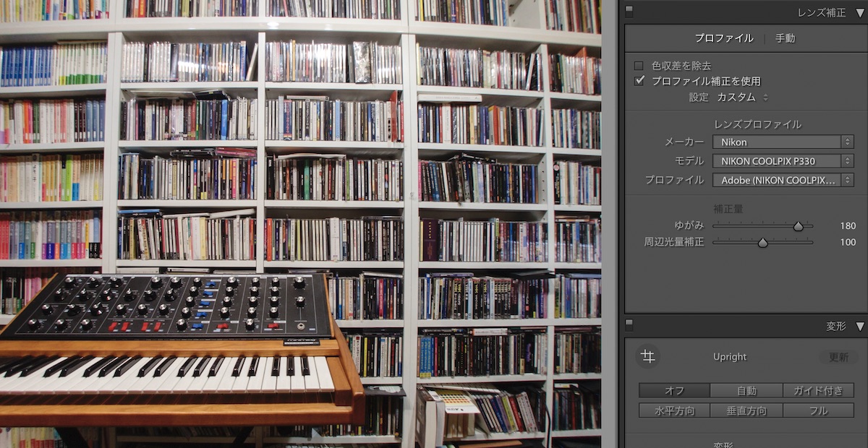Toggle the レンズ補正 panel on/off switch

(629, 12)
